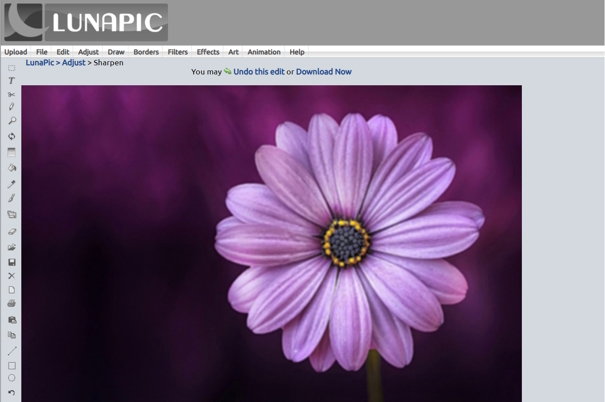Pick the pencil drawing tool

coord(12,107)
